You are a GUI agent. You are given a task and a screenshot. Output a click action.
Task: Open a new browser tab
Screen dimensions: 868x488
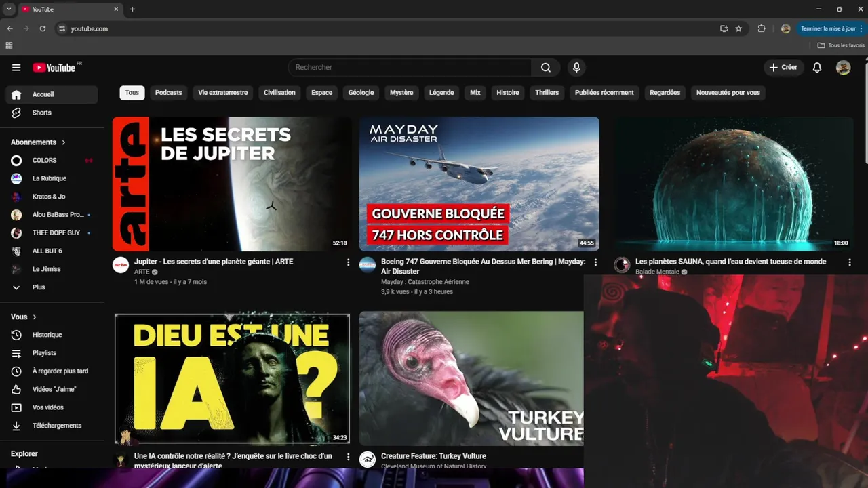[x=132, y=9]
